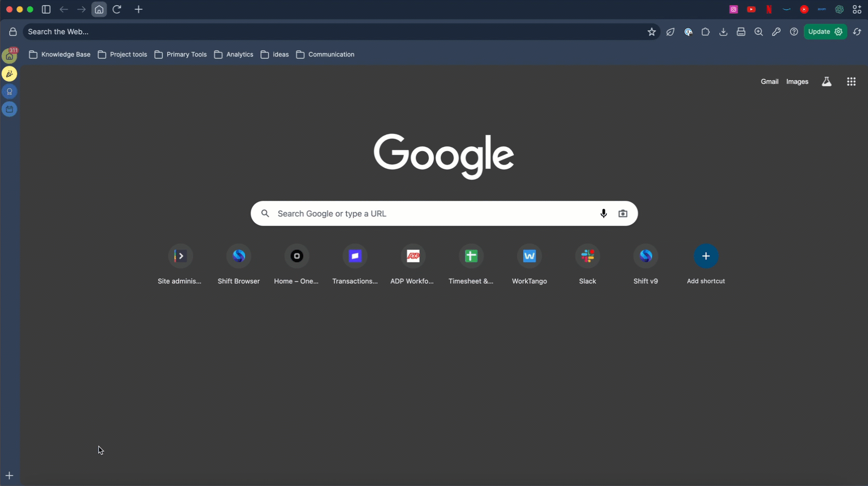The image size is (868, 486).
Task: Reload the current page
Action: click(x=117, y=9)
